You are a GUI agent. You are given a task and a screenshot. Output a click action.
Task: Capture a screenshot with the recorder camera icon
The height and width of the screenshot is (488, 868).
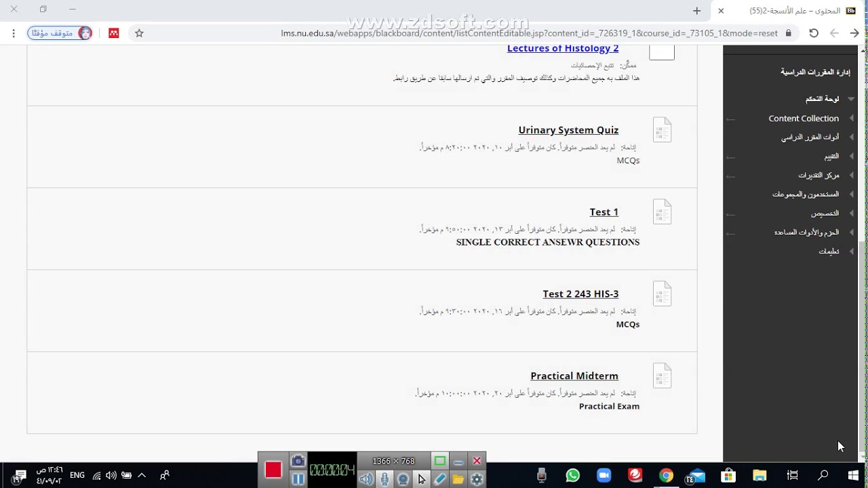298,462
